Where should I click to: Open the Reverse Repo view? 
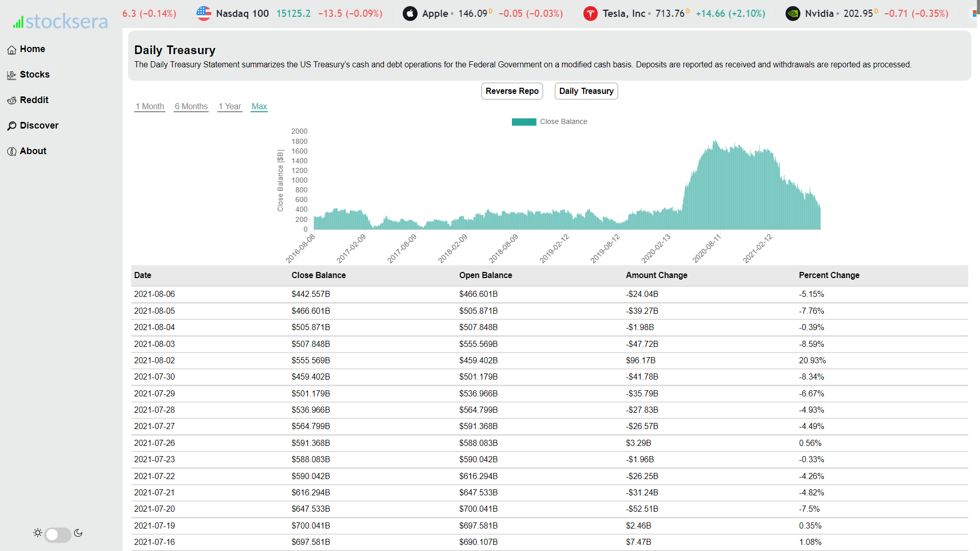pyautogui.click(x=512, y=91)
